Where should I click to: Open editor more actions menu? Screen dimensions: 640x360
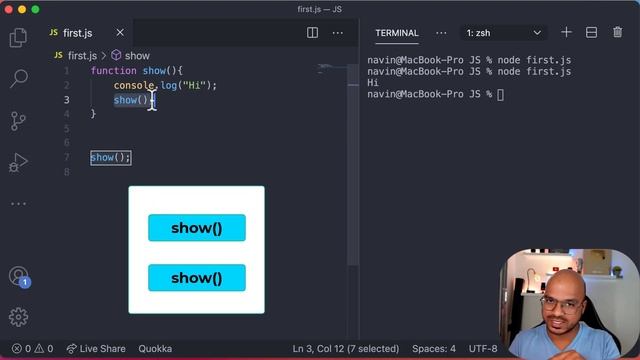click(338, 33)
